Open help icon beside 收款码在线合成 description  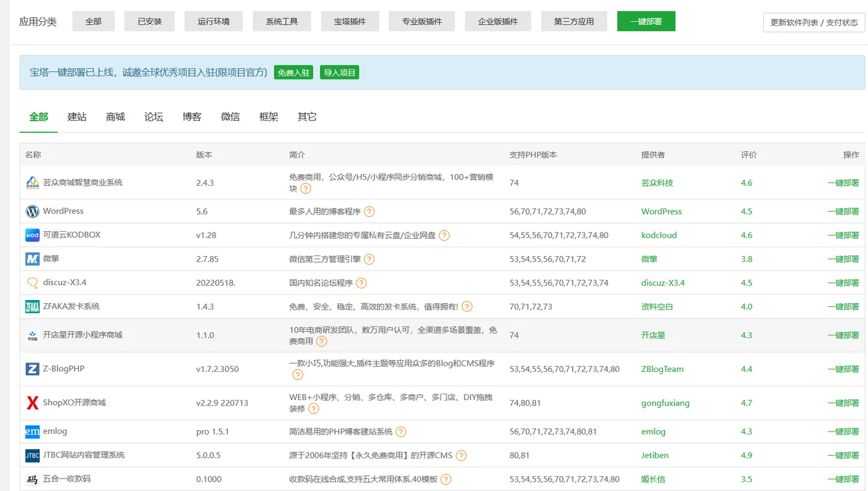(446, 479)
